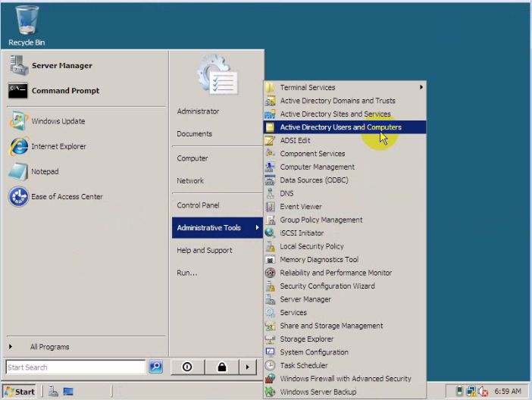
Task: Click the search magnifier button
Action: click(x=155, y=367)
